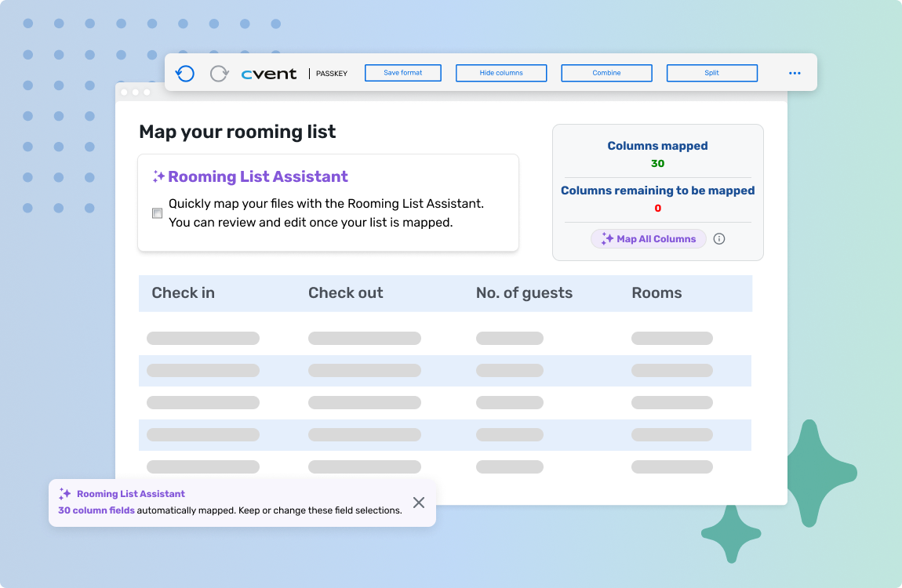The height and width of the screenshot is (588, 902).
Task: Click the Split button
Action: click(x=711, y=72)
